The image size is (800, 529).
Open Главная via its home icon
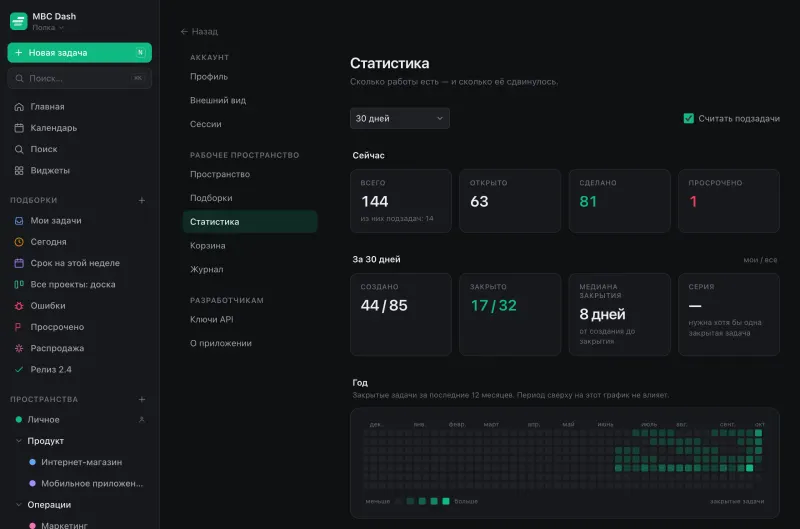[x=19, y=107]
